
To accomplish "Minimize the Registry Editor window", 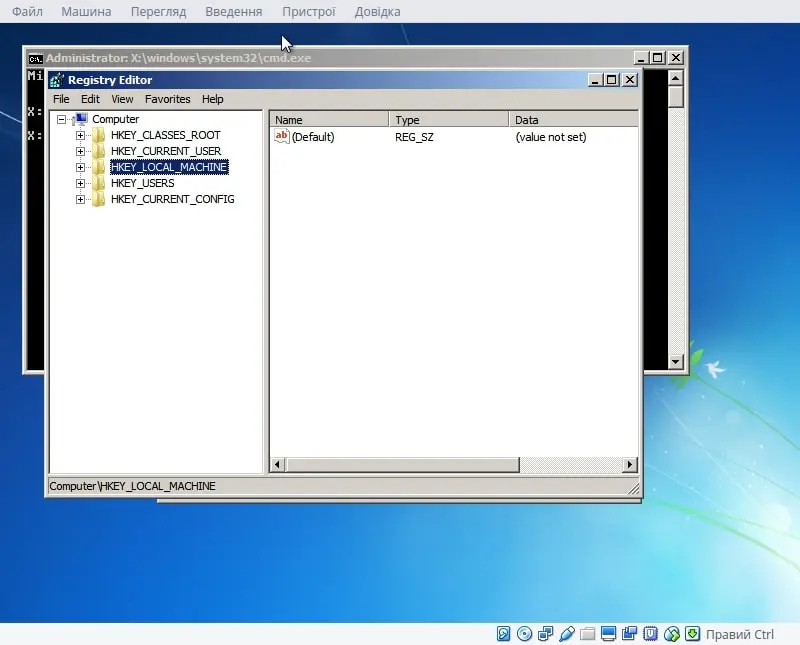I will click(594, 80).
